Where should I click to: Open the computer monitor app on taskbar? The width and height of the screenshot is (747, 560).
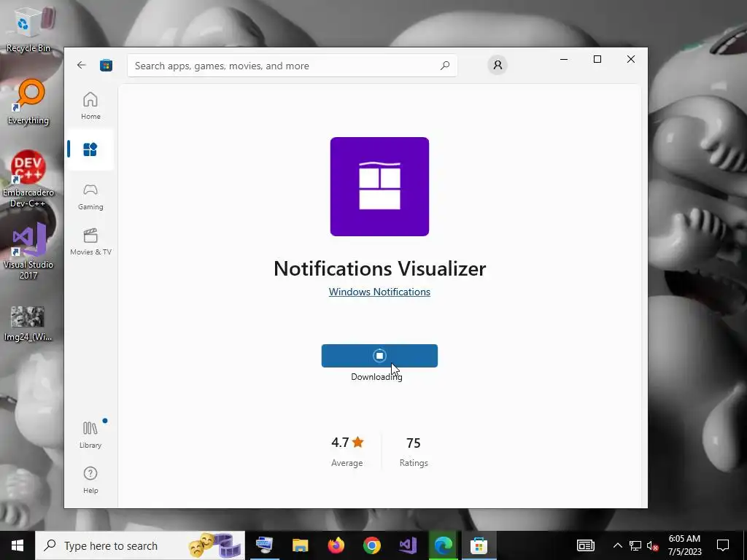[x=264, y=545]
